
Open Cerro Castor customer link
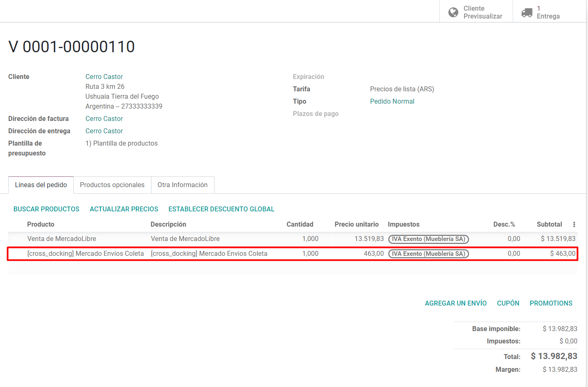pyautogui.click(x=104, y=77)
